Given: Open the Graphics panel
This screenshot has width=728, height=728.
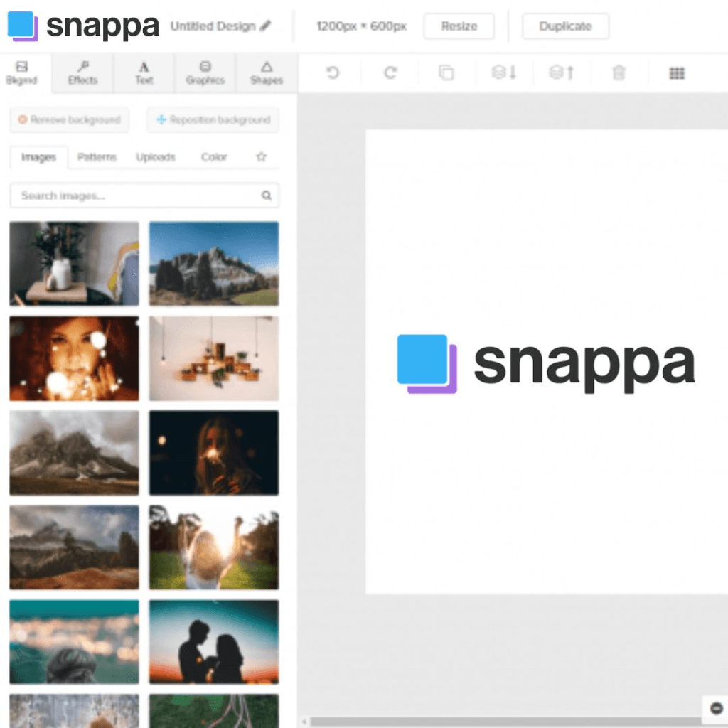Looking at the screenshot, I should 204,73.
